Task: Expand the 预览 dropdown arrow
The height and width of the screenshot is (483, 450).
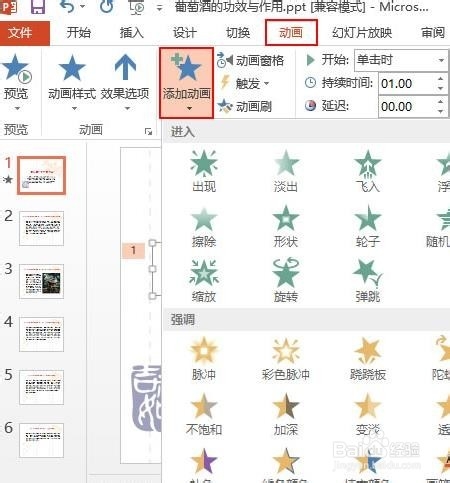Action: point(17,108)
